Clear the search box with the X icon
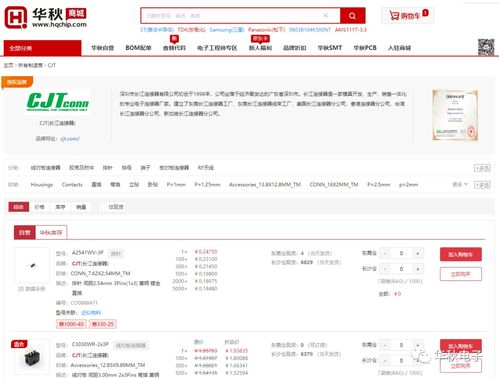The width and height of the screenshot is (499, 378). [x=326, y=15]
